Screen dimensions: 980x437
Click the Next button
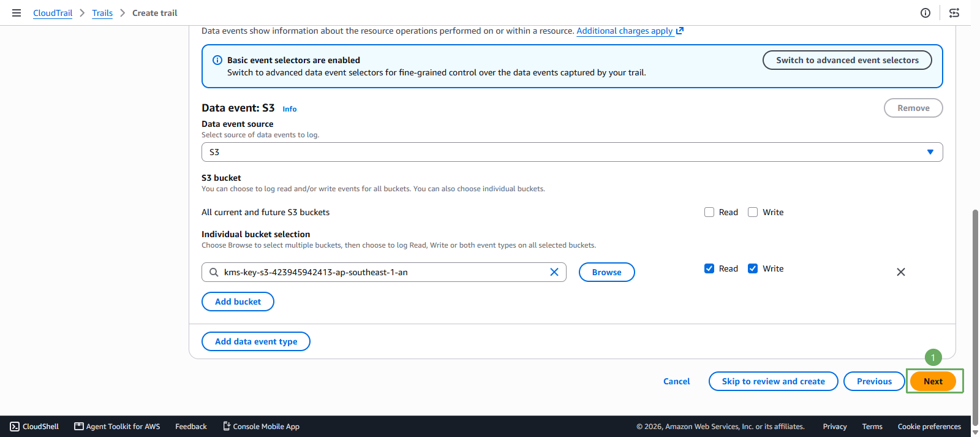point(933,381)
